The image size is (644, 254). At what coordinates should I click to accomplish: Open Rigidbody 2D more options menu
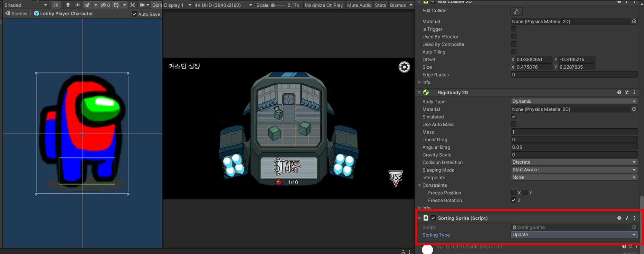pos(634,92)
